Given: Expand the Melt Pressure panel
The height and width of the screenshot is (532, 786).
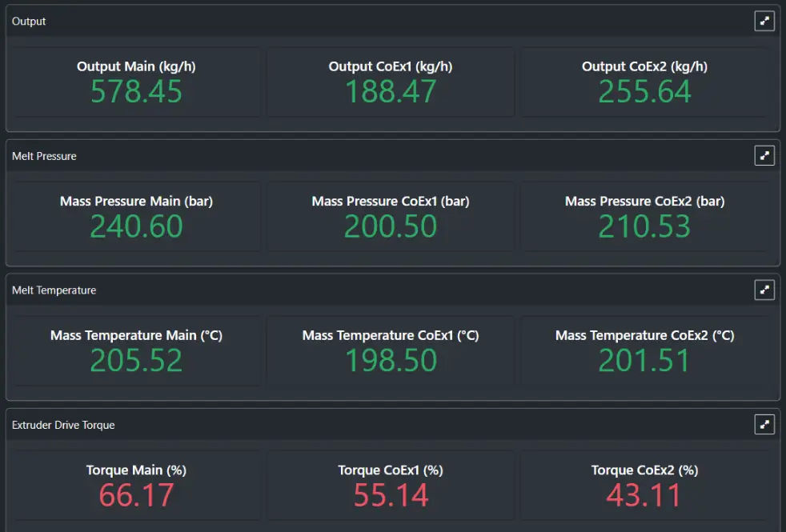Looking at the screenshot, I should pos(764,156).
